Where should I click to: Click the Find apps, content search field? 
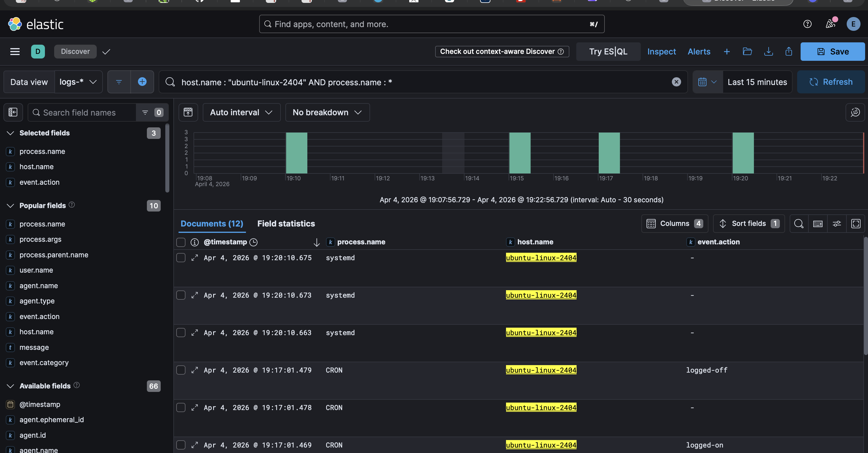point(432,24)
